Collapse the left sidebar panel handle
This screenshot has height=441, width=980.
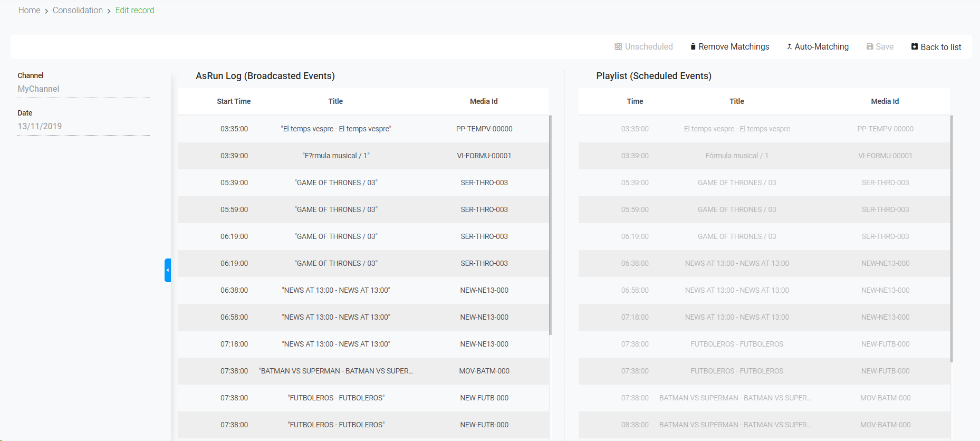168,270
